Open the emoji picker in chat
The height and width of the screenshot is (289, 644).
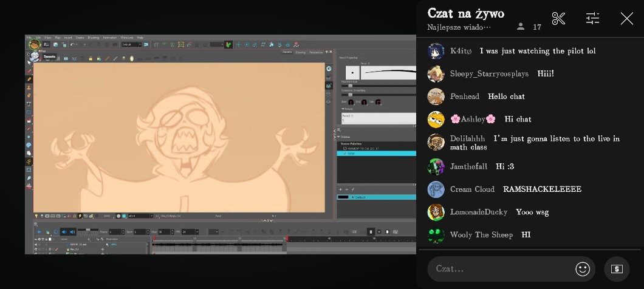pyautogui.click(x=582, y=269)
